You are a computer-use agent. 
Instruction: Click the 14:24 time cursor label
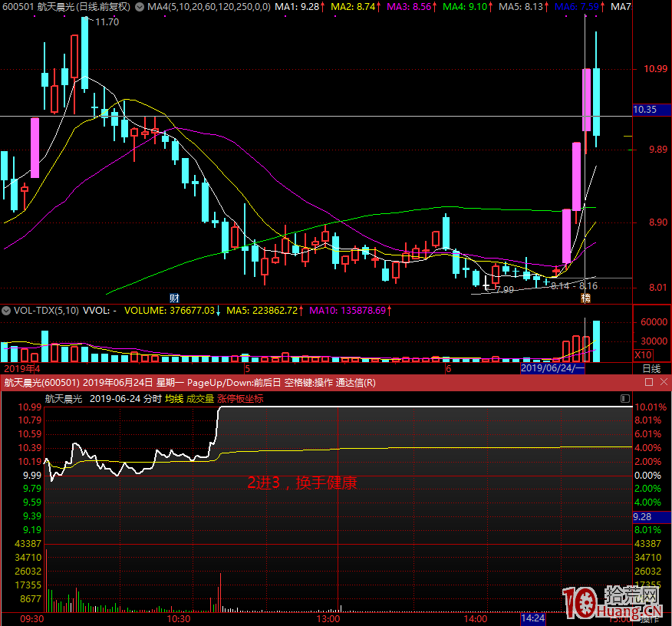click(533, 618)
